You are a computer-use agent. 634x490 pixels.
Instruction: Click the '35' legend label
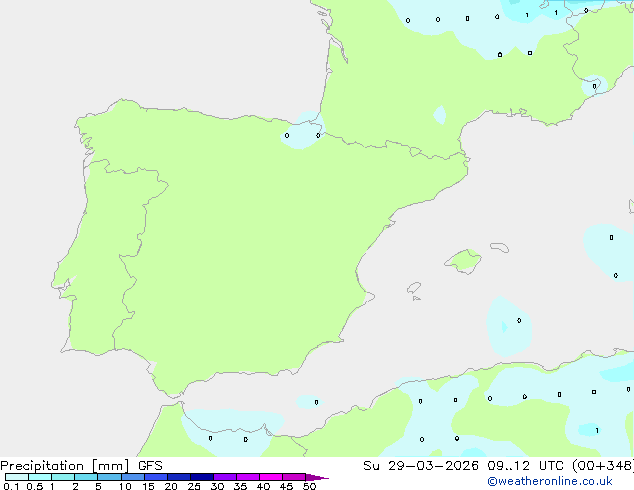coord(240,486)
